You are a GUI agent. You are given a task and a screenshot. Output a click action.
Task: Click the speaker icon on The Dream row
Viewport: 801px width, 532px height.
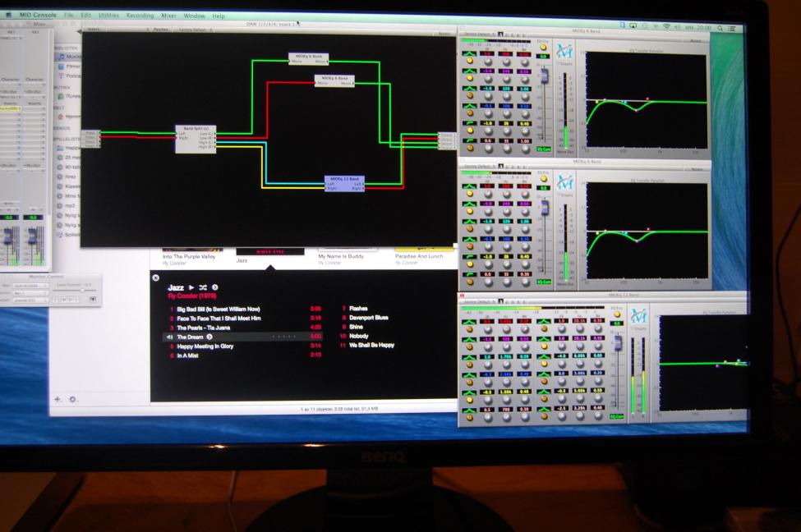point(169,337)
